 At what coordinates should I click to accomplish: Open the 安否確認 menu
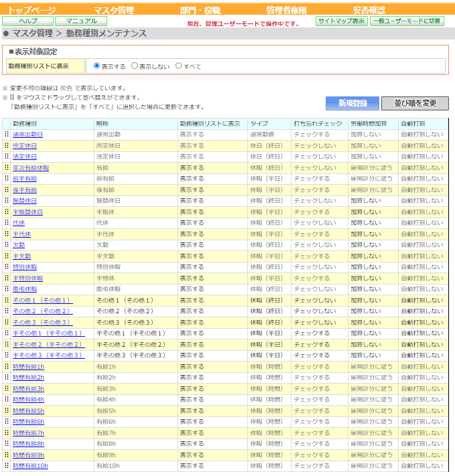click(369, 10)
